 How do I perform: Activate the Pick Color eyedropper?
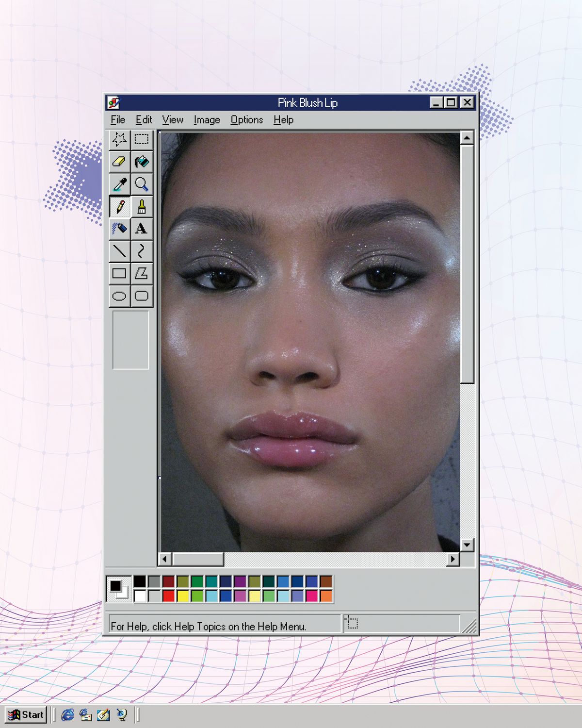tap(119, 184)
